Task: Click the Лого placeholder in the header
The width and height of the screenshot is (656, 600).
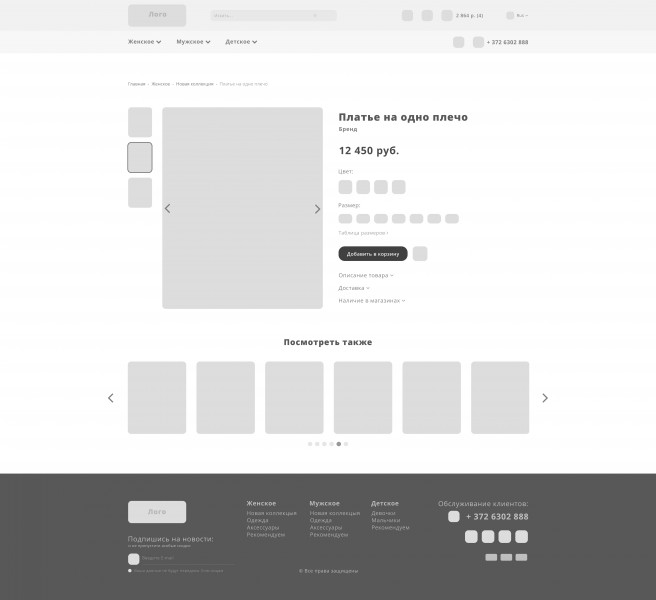Action: [157, 15]
